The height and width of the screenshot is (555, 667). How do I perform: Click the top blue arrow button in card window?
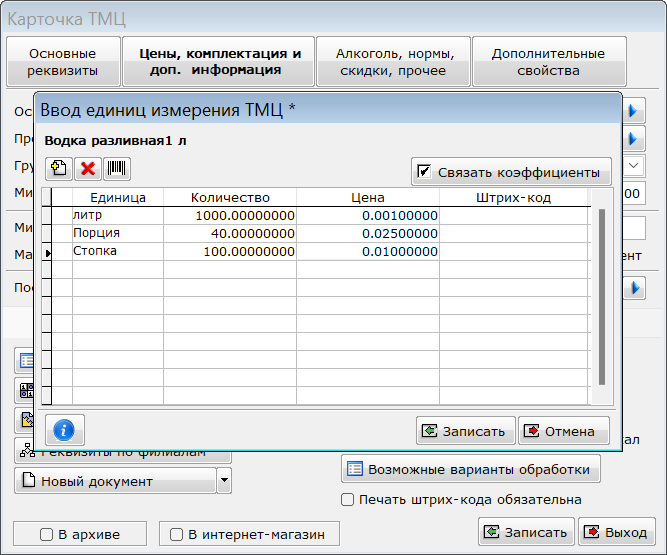click(634, 111)
